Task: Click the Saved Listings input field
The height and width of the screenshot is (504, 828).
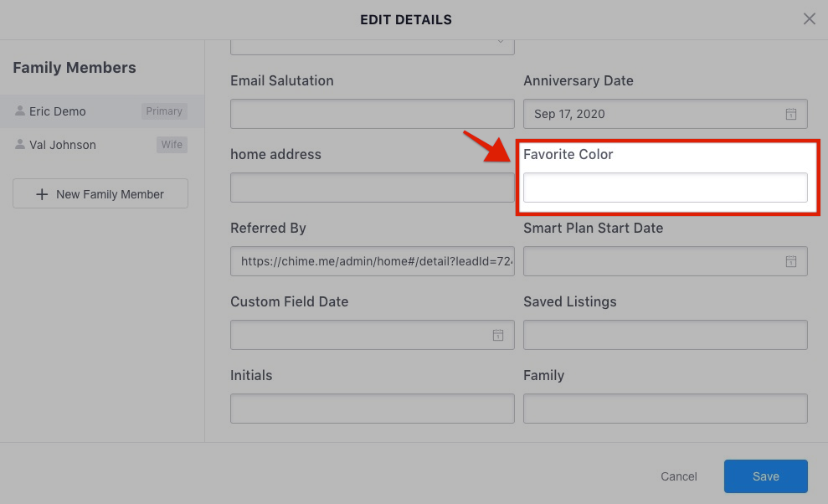Action: 666,335
